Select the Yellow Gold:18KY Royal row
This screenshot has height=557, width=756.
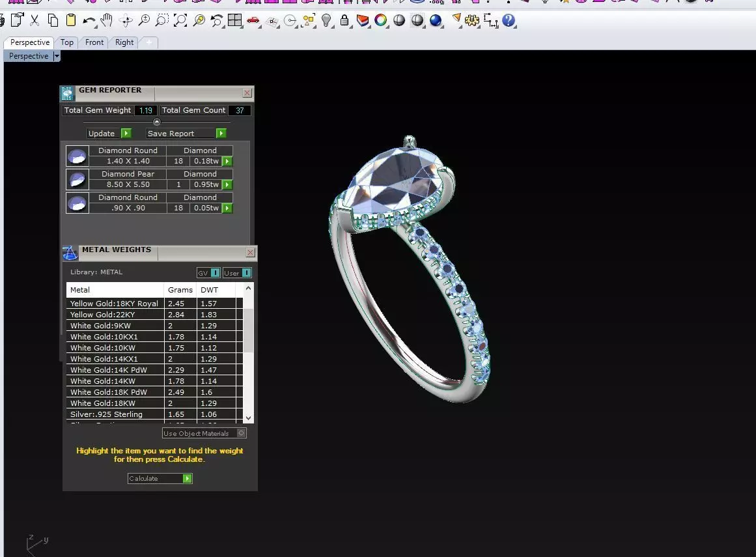click(154, 304)
